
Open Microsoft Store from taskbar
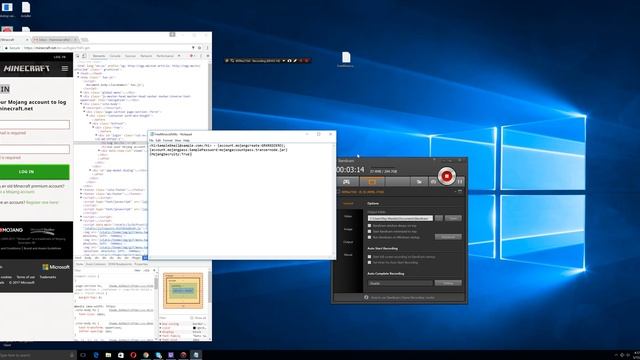click(121, 355)
